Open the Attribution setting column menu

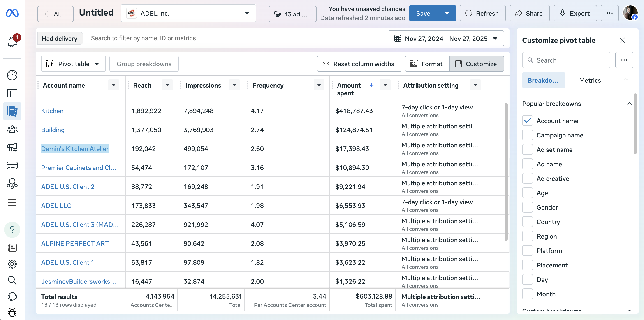[x=475, y=85]
